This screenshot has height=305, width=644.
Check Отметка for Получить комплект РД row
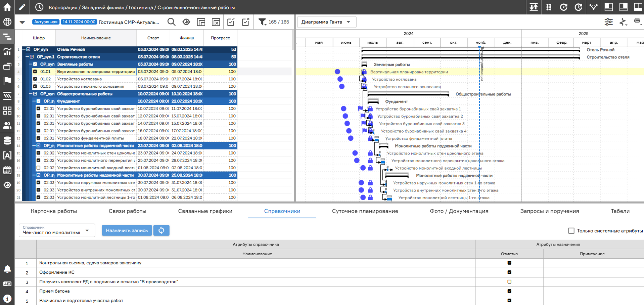pyautogui.click(x=509, y=282)
